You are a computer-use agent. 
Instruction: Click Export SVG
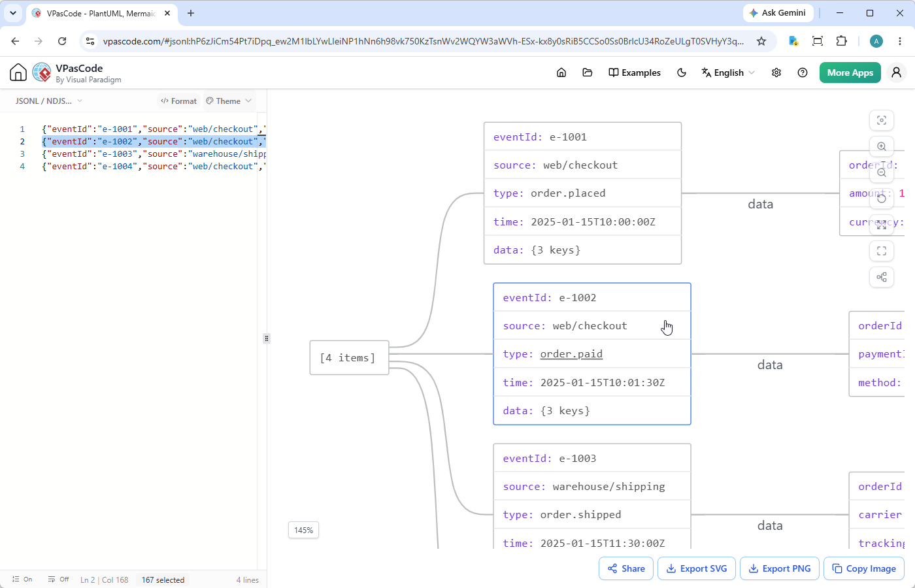click(x=697, y=568)
